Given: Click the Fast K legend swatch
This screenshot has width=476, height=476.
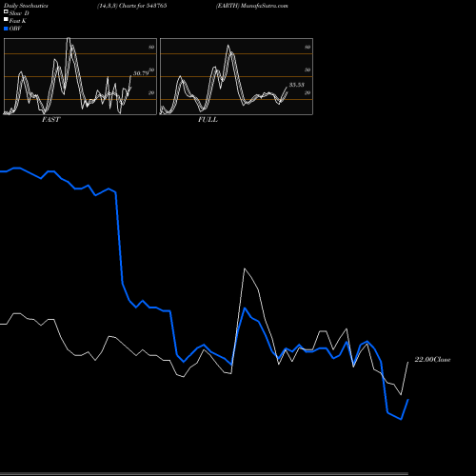Looking at the screenshot, I should (6, 20).
